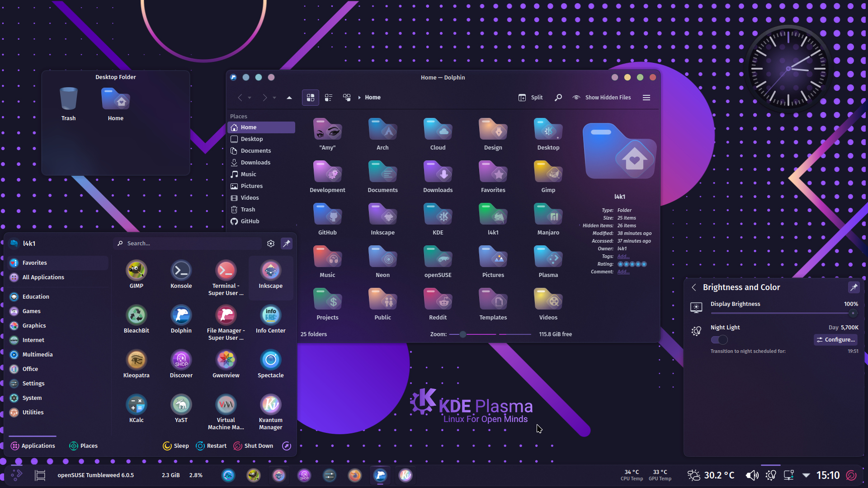Switch Dolphin to icons view mode
Viewport: 868px width, 488px height.
click(x=311, y=98)
